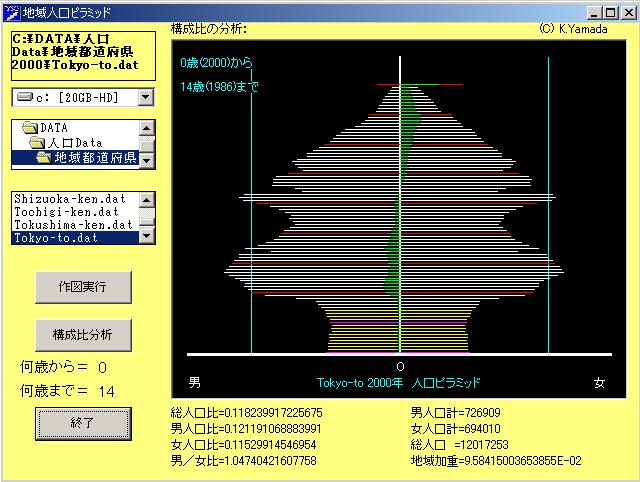Select the c: [20GB-HD] drive combo box

83,97
